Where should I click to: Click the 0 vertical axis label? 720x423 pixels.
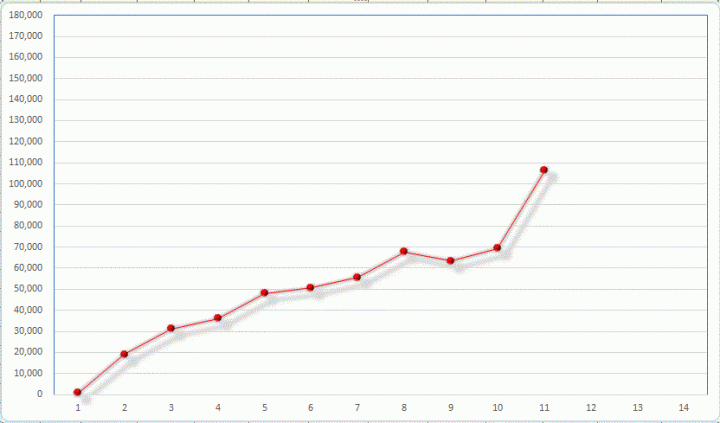pyautogui.click(x=40, y=394)
